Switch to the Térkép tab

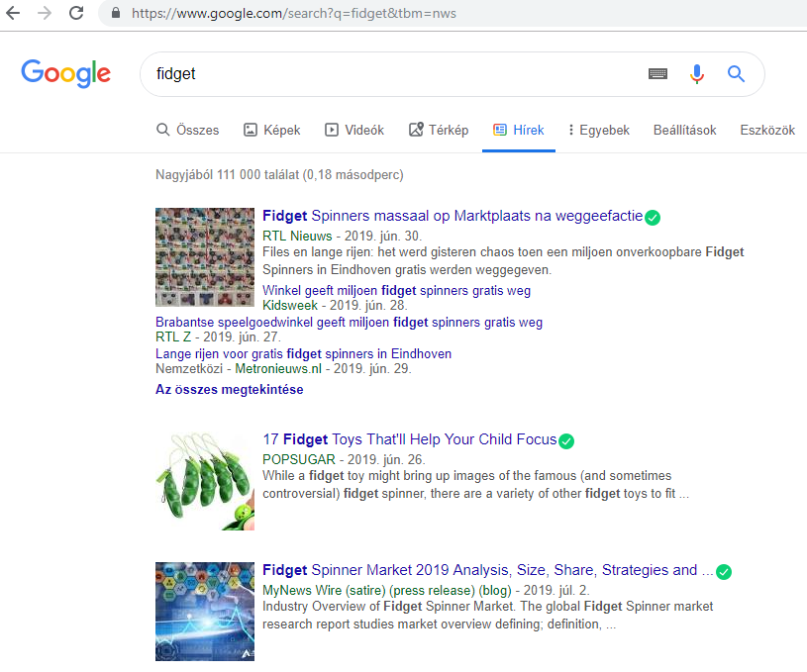coord(439,131)
